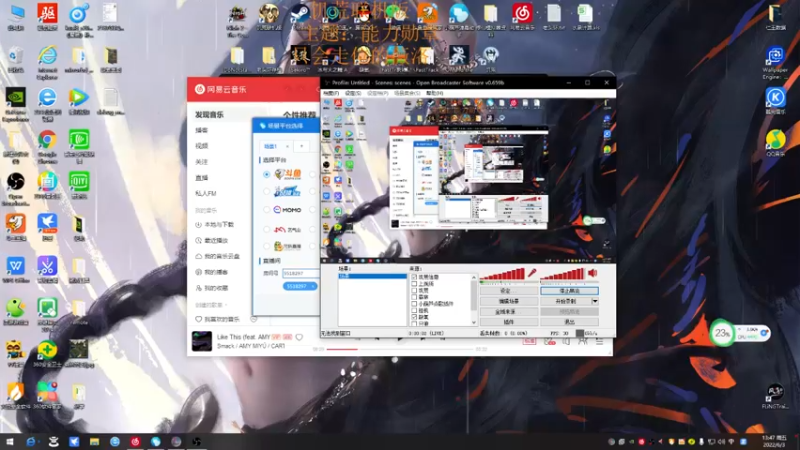Image resolution: width=800 pixels, height=450 pixels.
Task: Open the QQ Music desktop icon
Action: click(775, 142)
